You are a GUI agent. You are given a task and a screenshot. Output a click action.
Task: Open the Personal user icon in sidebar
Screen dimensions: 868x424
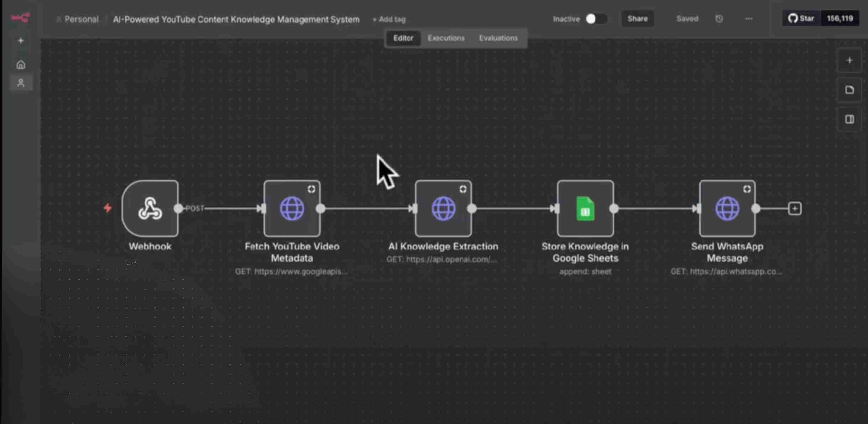click(21, 83)
